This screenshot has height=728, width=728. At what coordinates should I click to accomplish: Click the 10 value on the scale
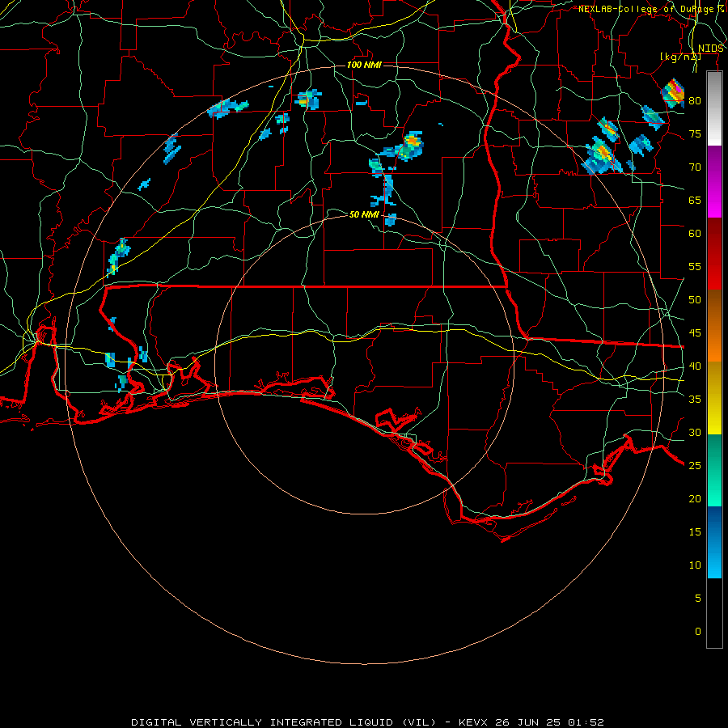click(x=695, y=565)
